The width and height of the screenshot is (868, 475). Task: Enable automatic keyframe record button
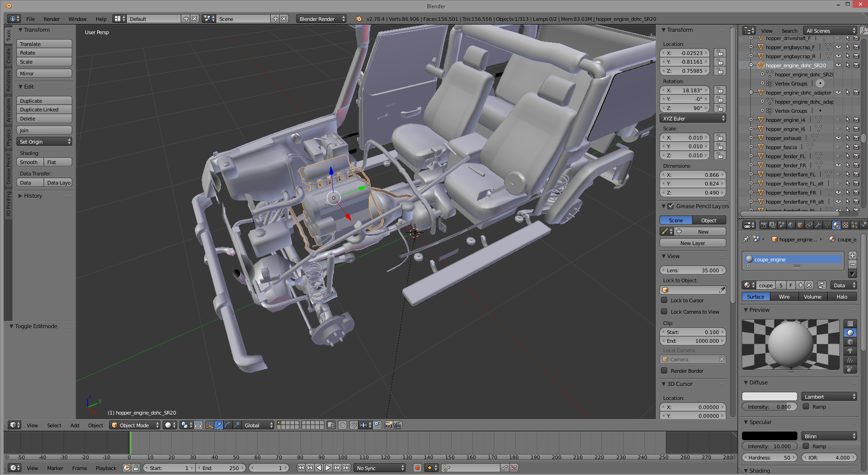pos(417,468)
